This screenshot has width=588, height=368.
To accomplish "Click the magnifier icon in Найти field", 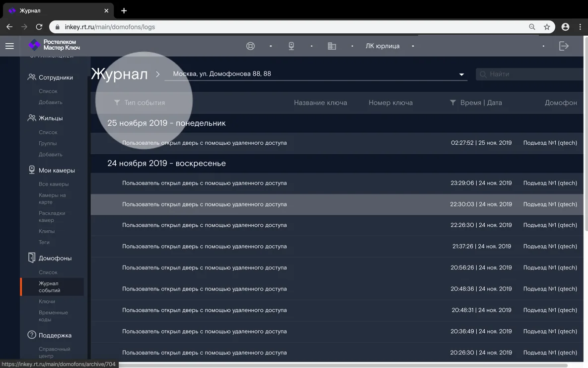I will 483,75.
